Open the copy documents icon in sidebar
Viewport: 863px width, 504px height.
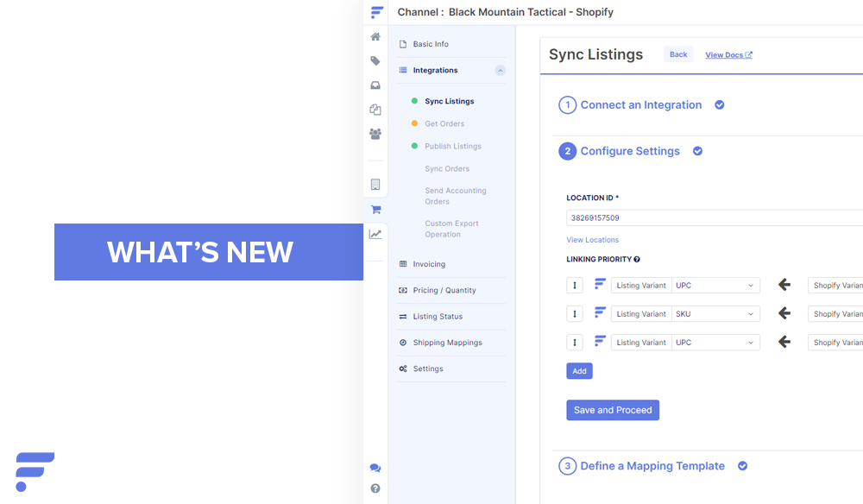coord(375,110)
